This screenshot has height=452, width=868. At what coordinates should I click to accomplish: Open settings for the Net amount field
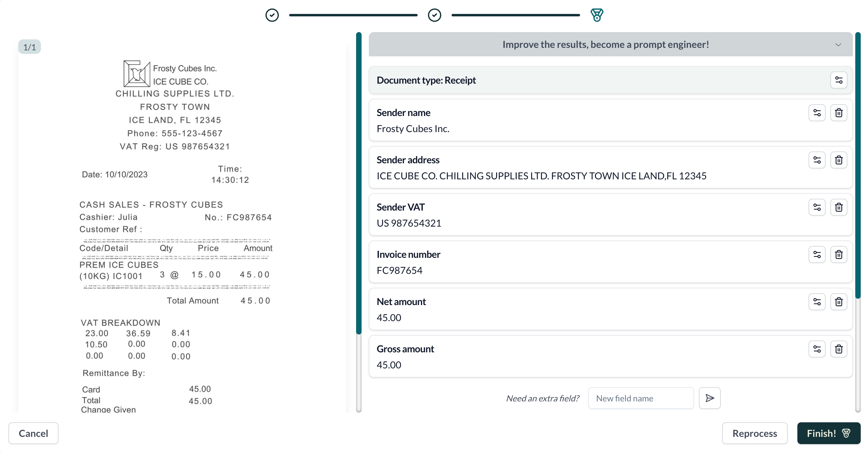coord(817,302)
